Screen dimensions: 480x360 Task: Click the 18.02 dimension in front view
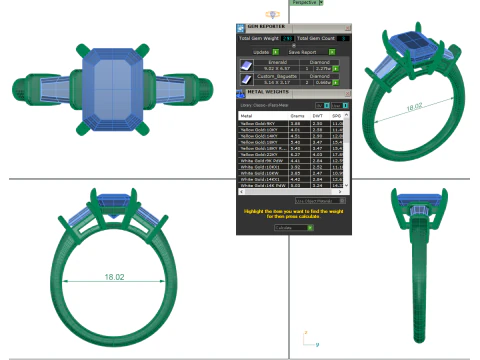[114, 277]
